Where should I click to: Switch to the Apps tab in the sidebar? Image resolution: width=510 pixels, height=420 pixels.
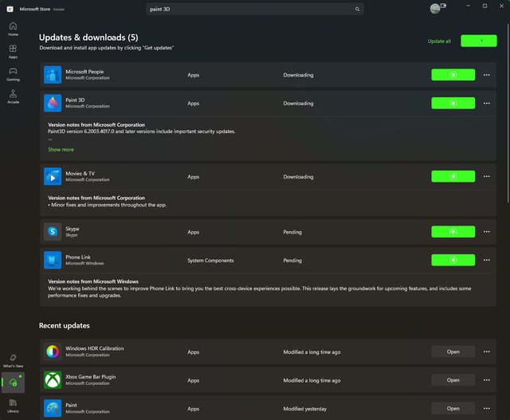click(13, 51)
